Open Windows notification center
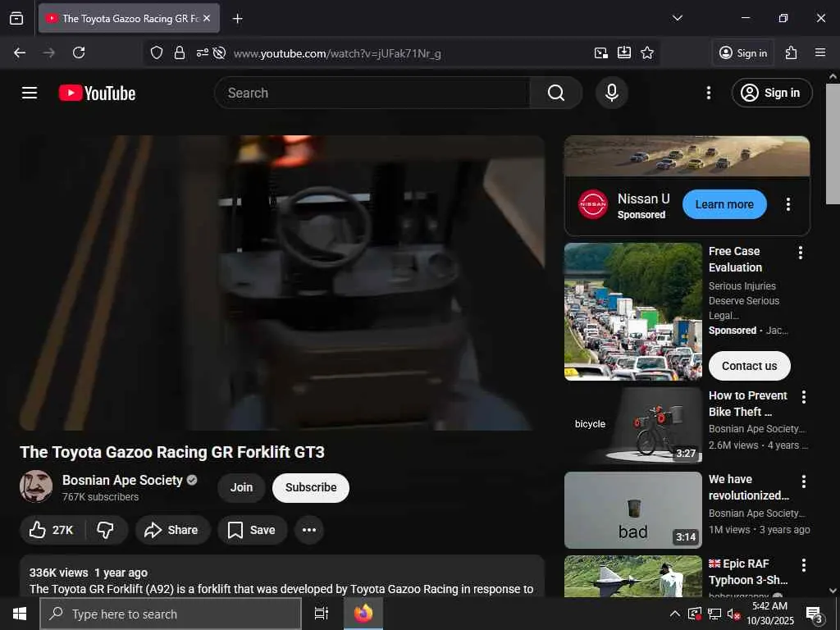 point(815,614)
